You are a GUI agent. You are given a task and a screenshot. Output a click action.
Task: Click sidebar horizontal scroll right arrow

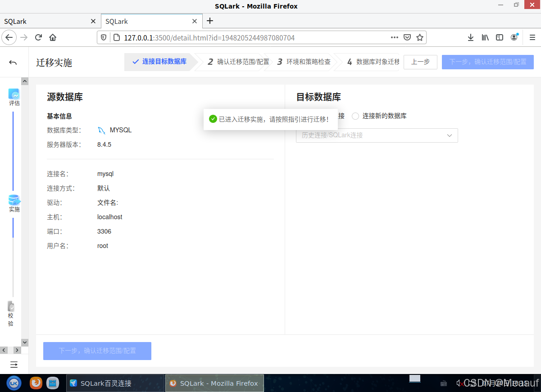pos(17,350)
